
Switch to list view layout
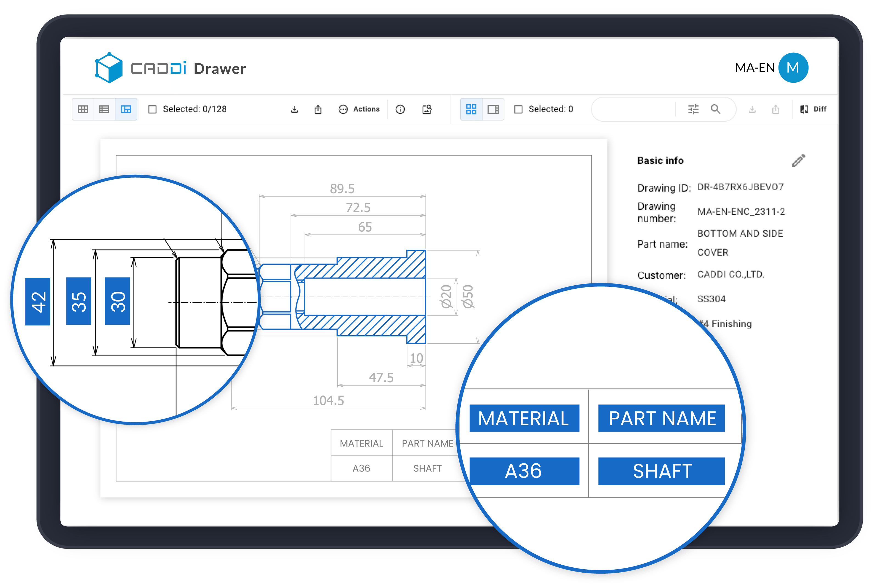tap(104, 109)
